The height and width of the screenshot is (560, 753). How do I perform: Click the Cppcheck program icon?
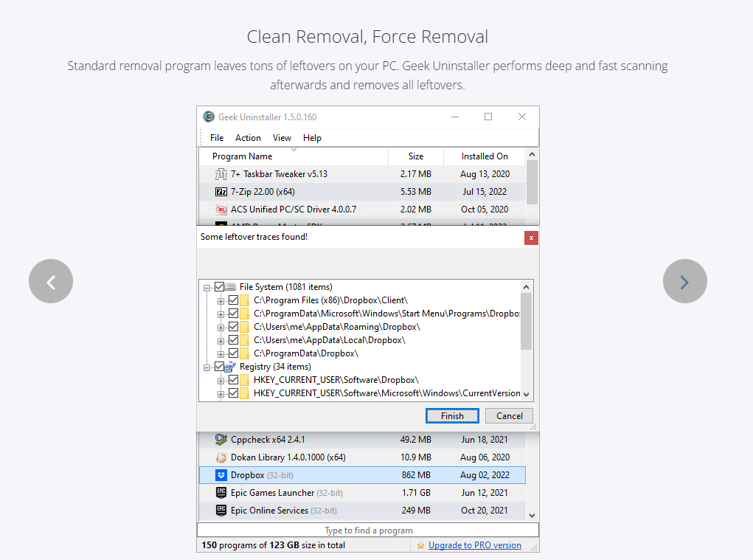221,440
